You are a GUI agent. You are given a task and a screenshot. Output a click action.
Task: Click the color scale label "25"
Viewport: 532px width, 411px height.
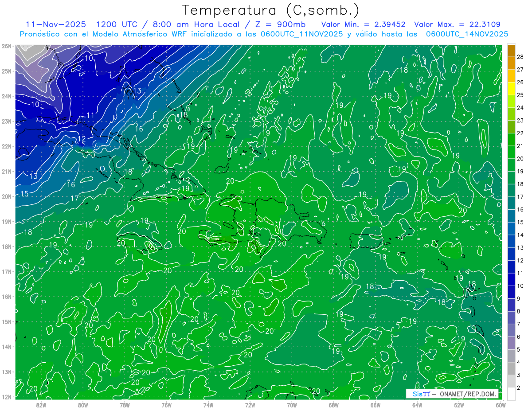[x=520, y=95]
